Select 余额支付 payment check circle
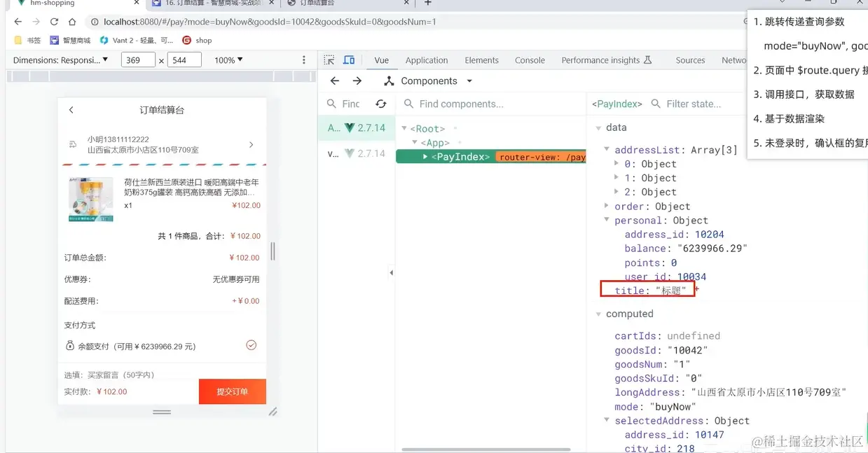The width and height of the screenshot is (868, 453). [252, 345]
